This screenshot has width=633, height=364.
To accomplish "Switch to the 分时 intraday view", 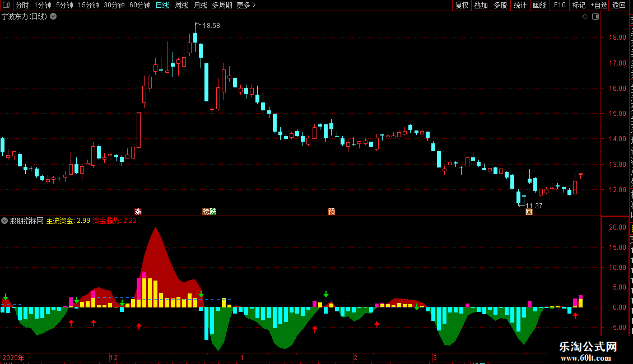I will pyautogui.click(x=22, y=5).
